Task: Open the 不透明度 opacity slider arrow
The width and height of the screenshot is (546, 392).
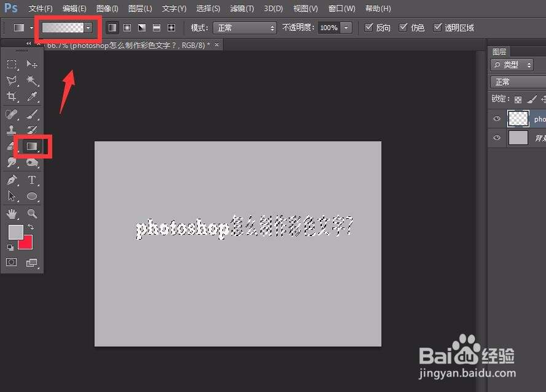Action: pos(346,28)
